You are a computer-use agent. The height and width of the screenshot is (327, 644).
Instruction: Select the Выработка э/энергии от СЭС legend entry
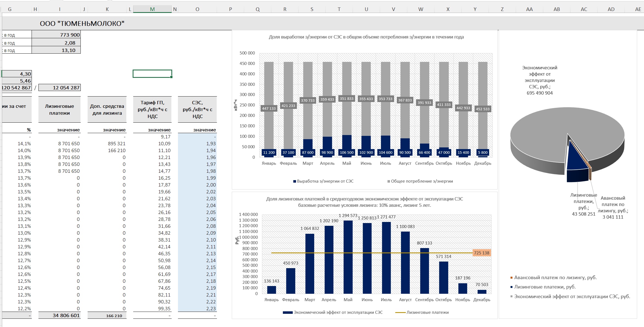point(323,181)
